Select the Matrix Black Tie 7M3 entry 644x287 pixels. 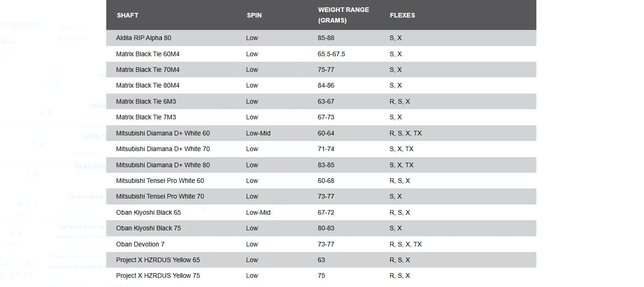[x=146, y=117]
